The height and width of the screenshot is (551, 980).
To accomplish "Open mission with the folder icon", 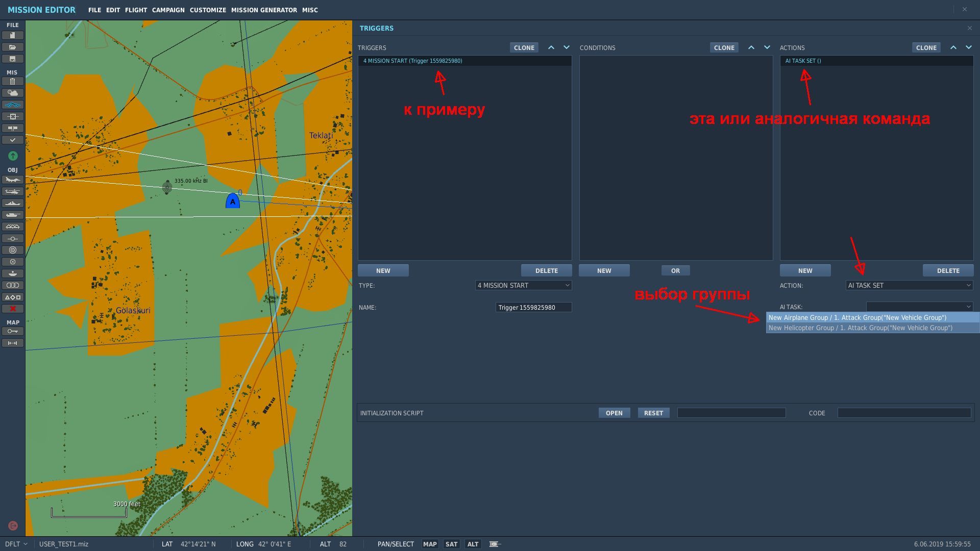I will [x=13, y=47].
